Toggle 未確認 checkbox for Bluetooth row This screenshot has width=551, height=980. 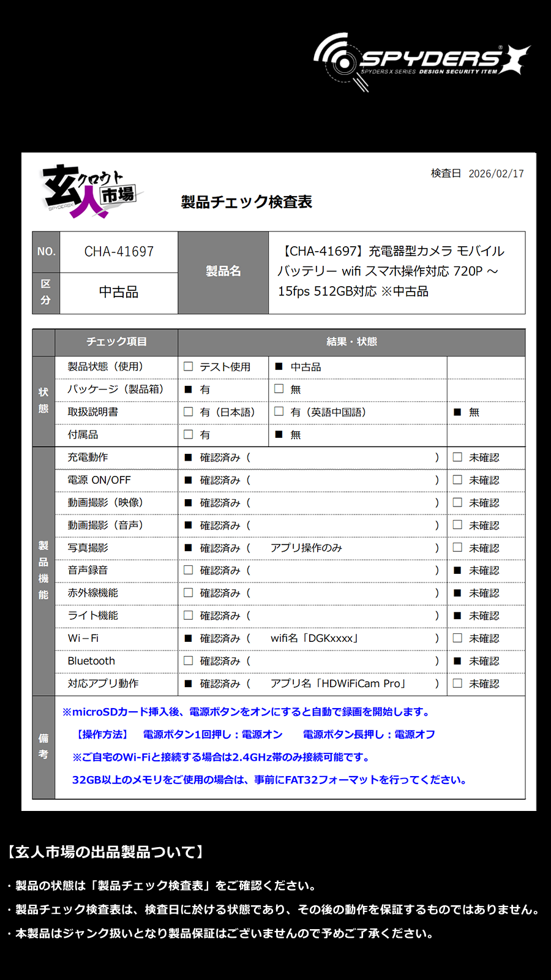(x=457, y=661)
